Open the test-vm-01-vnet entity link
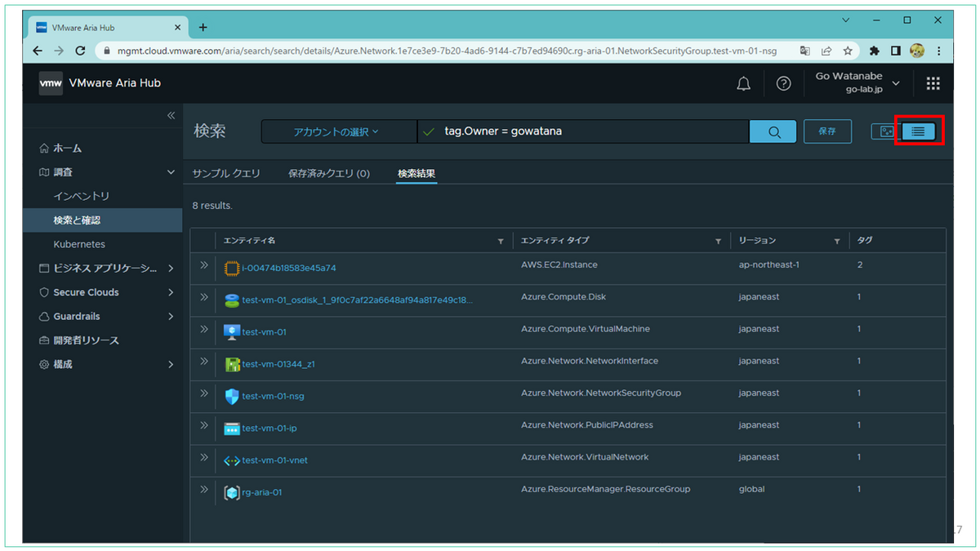980x551 pixels. click(274, 460)
